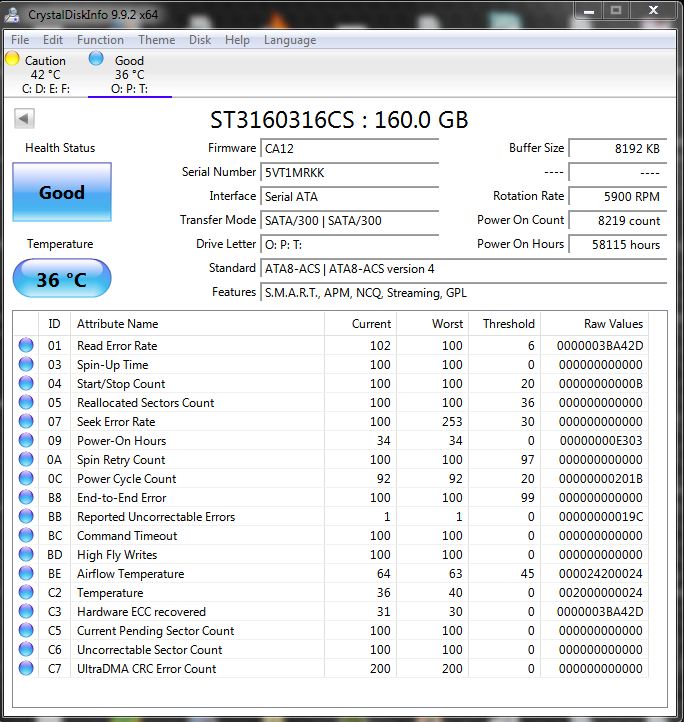Screen dimensions: 684x722
Task: Select the Reallocated Sectors Count attribute name
Action: click(146, 402)
